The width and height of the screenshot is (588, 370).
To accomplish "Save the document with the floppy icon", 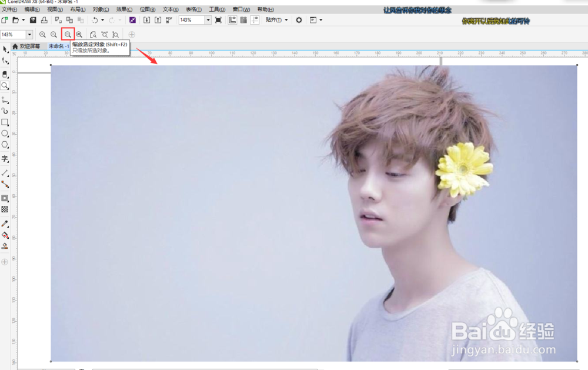I will tap(33, 20).
